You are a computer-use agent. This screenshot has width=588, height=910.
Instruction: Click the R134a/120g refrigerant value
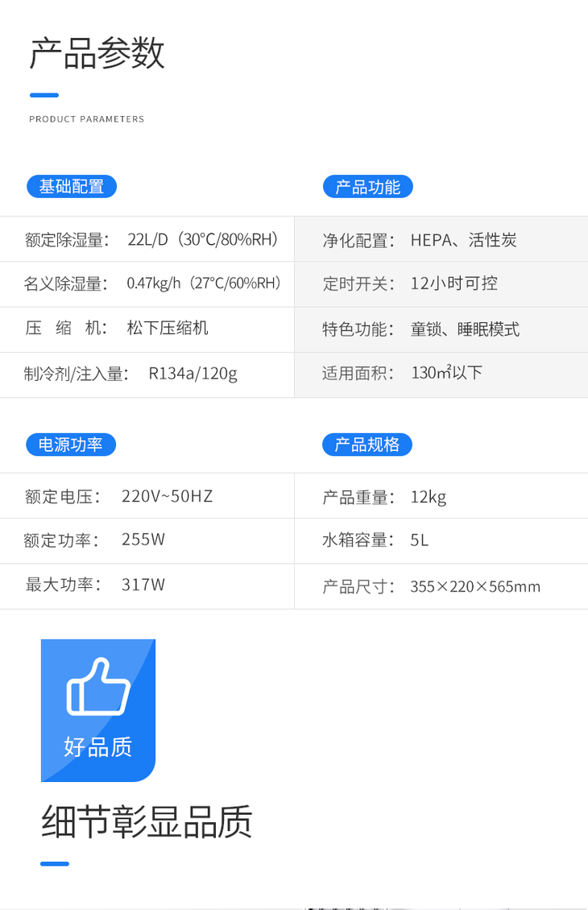(193, 374)
